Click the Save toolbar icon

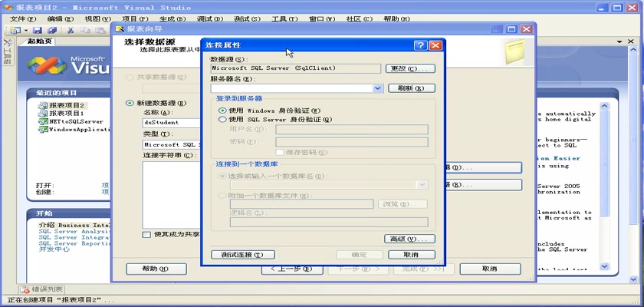(38, 30)
